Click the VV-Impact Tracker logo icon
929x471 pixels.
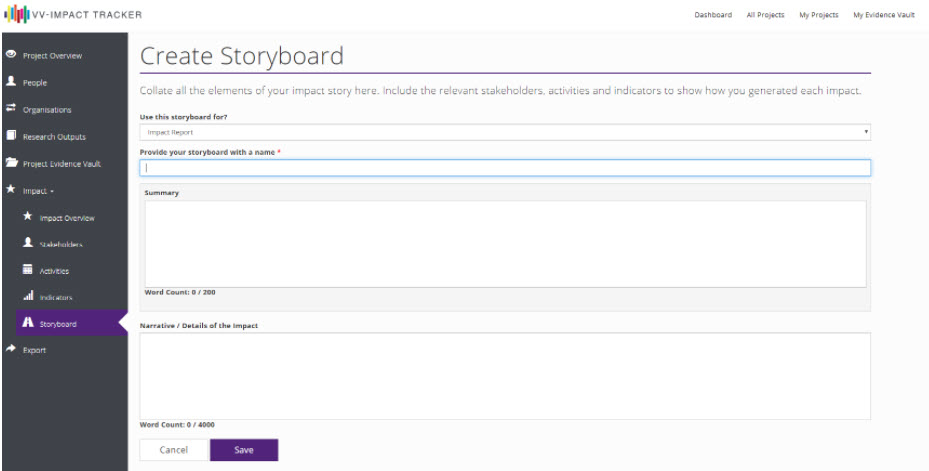point(17,14)
